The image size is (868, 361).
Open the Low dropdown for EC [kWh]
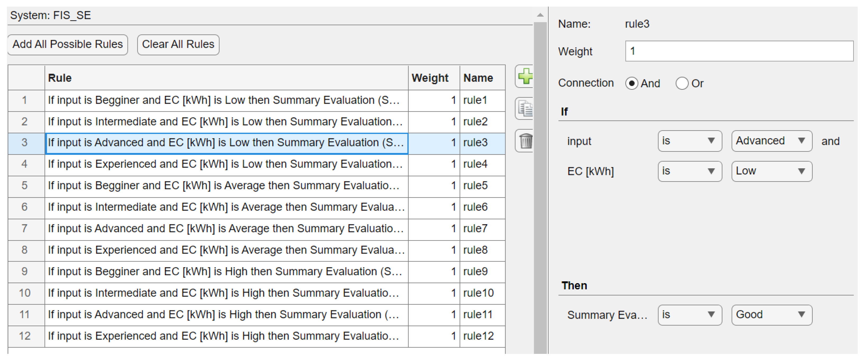[771, 171]
